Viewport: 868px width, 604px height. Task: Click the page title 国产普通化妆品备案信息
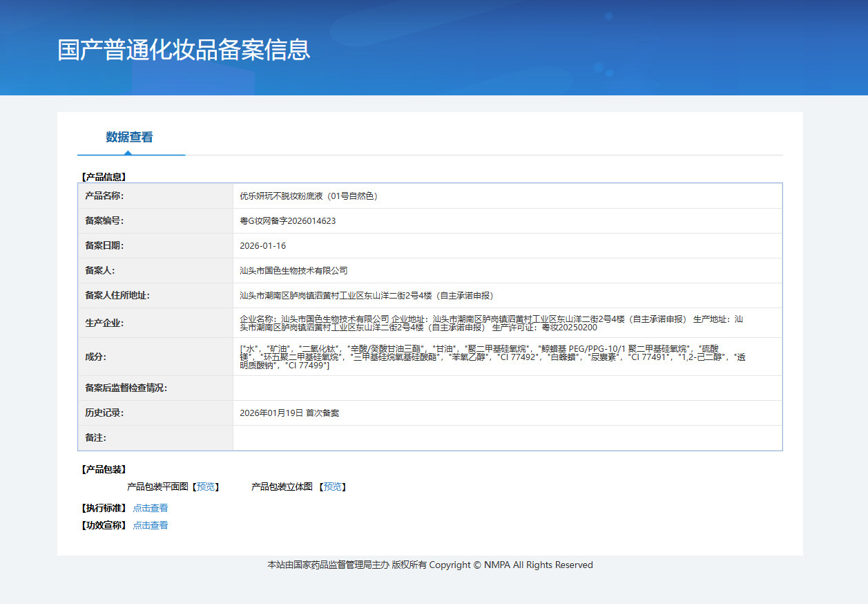click(184, 50)
